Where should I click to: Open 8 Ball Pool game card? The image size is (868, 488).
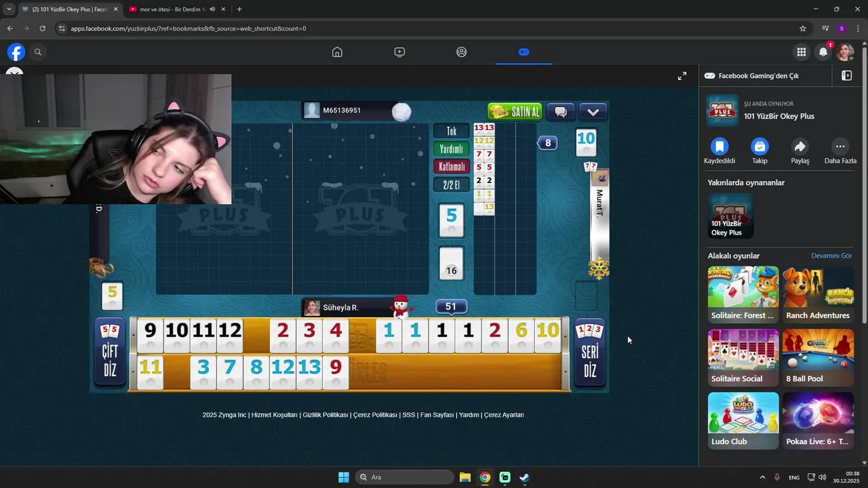point(818,357)
